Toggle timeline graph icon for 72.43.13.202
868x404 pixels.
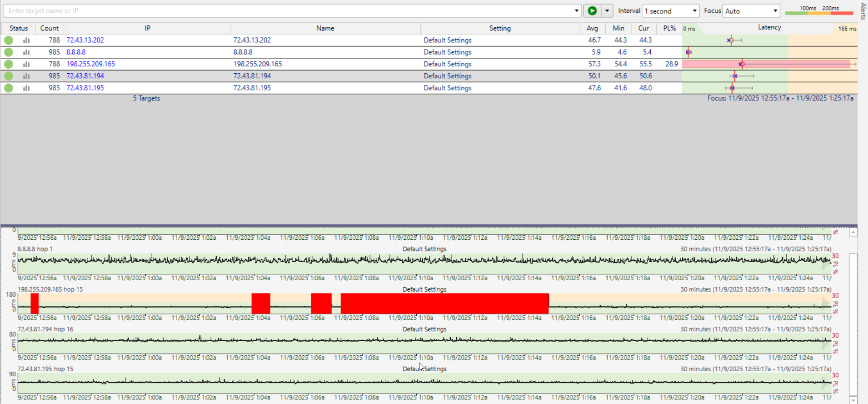click(x=26, y=40)
